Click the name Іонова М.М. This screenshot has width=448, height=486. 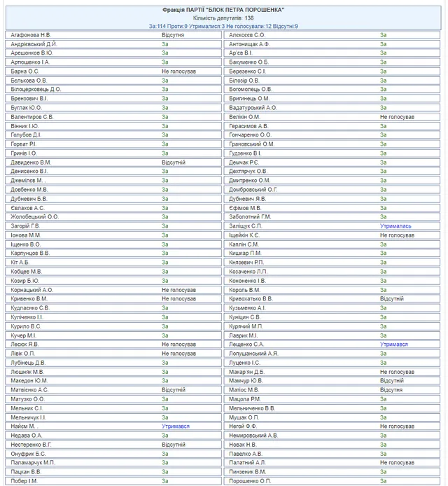pyautogui.click(x=26, y=235)
